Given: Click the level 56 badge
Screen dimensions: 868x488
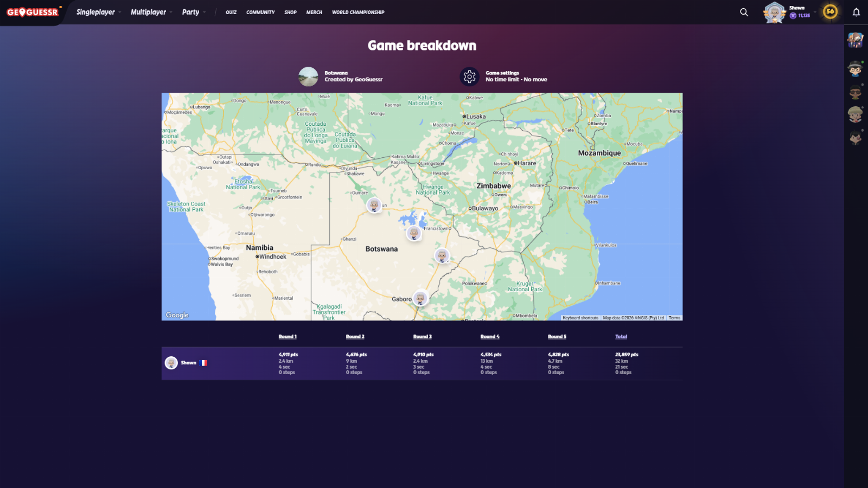Looking at the screenshot, I should point(829,11).
